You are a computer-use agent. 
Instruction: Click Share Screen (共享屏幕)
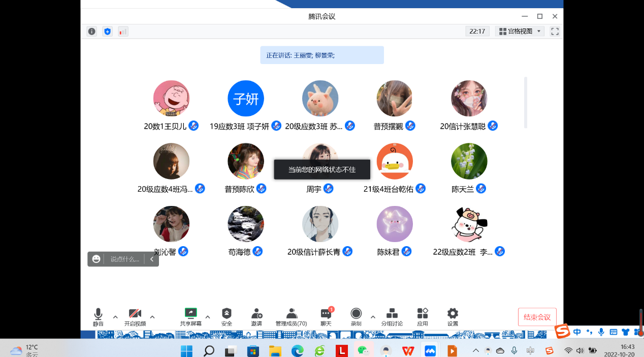(190, 317)
